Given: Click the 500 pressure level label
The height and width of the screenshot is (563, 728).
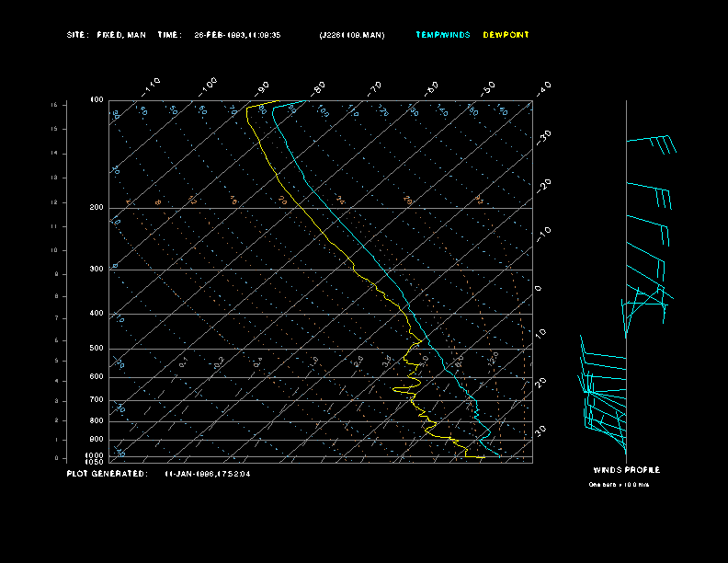Looking at the screenshot, I should pyautogui.click(x=97, y=349).
